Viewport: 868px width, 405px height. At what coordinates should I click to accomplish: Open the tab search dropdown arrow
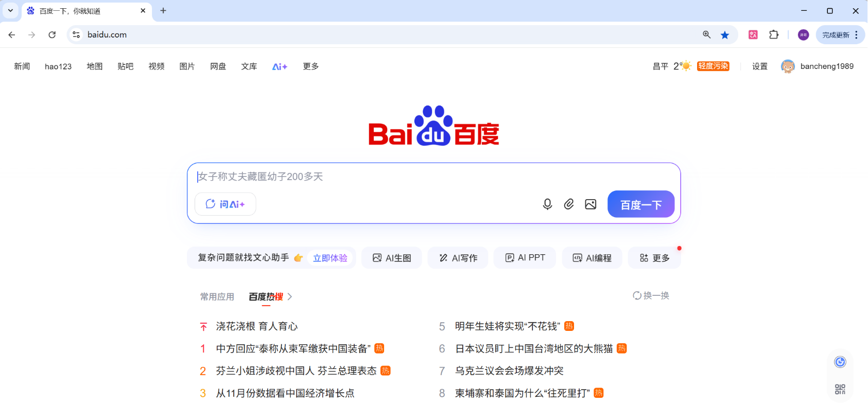(x=10, y=10)
